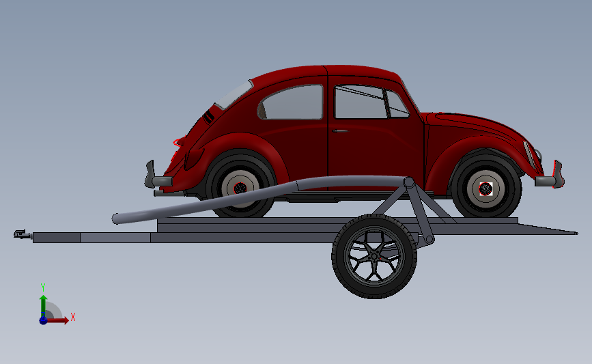This screenshot has height=364, width=592.
Task: Click the blue Z axis ball of the triad
Action: point(43,320)
